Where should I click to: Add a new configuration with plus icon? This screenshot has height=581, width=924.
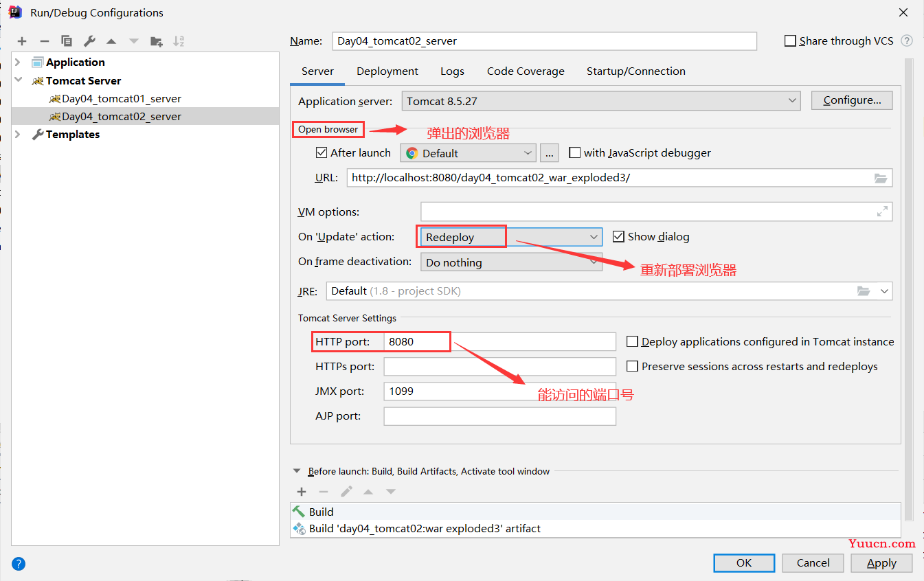pyautogui.click(x=22, y=41)
